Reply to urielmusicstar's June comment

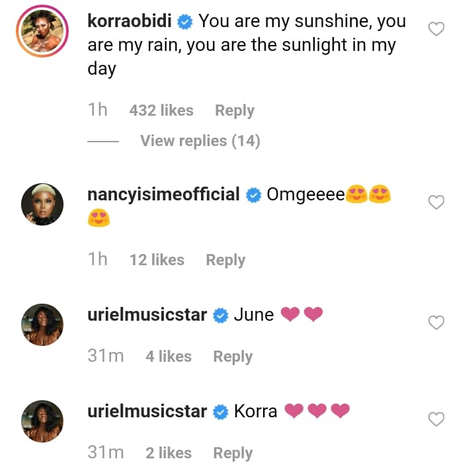click(233, 357)
